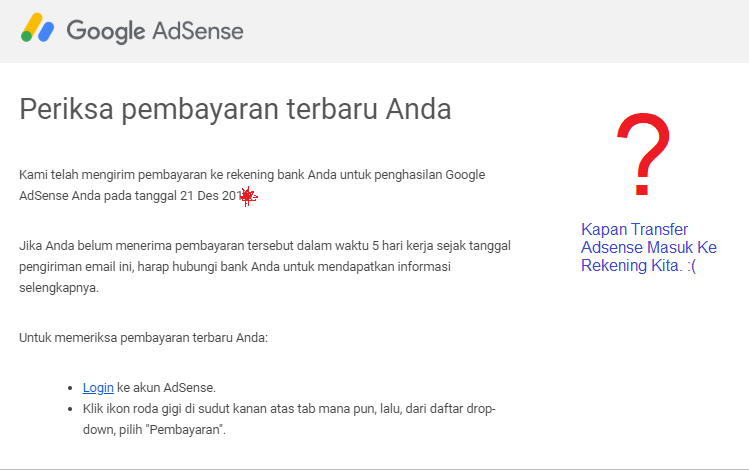Click the Google AdSense header wordmark
The image size is (749, 472).
click(x=155, y=31)
